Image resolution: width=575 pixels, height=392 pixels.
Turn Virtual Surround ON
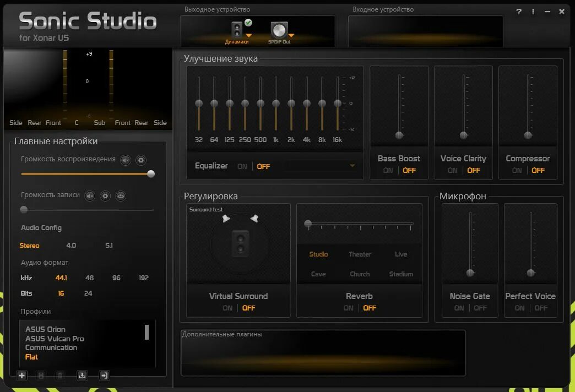(x=227, y=308)
